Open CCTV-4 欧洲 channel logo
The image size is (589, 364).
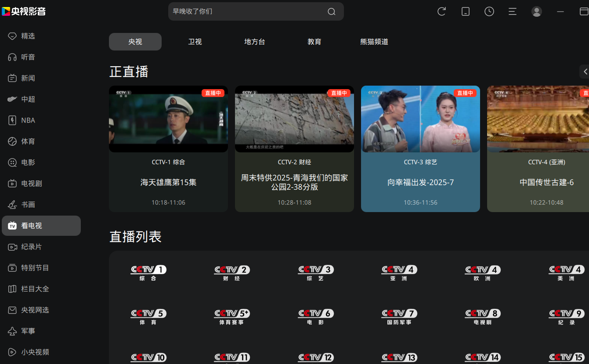[483, 273]
